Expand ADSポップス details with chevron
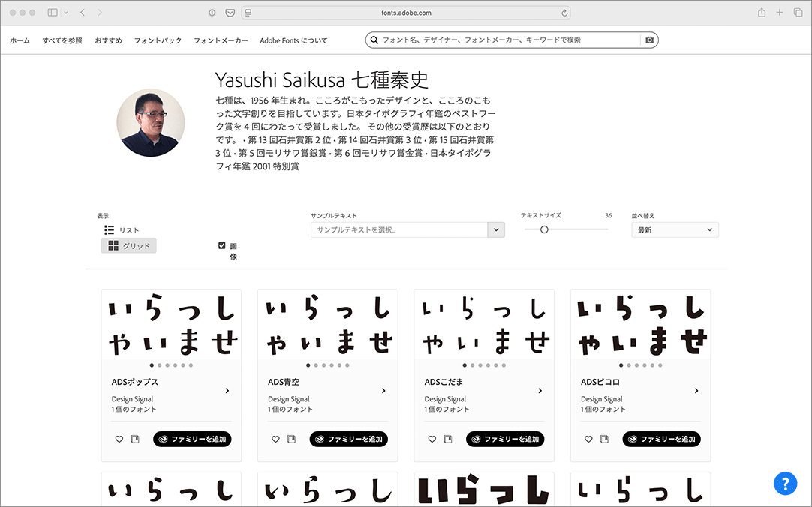This screenshot has width=812, height=507. (x=227, y=391)
